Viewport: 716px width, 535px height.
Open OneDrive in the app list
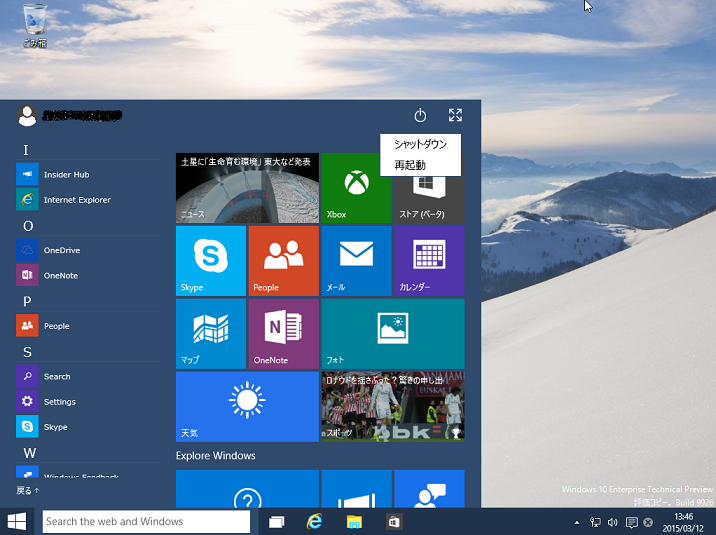pos(89,250)
